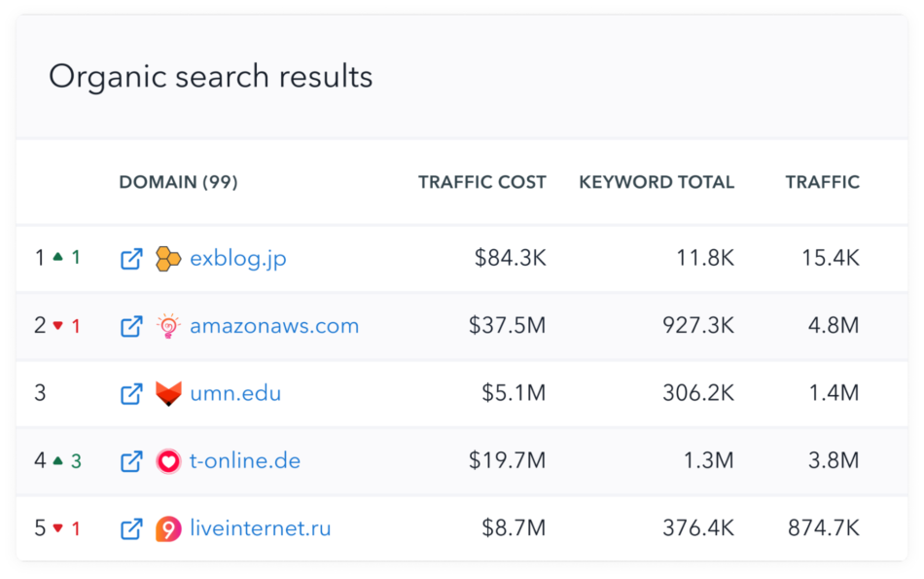Open the t-online.de domain link
The height and width of the screenshot is (579, 924).
click(245, 461)
